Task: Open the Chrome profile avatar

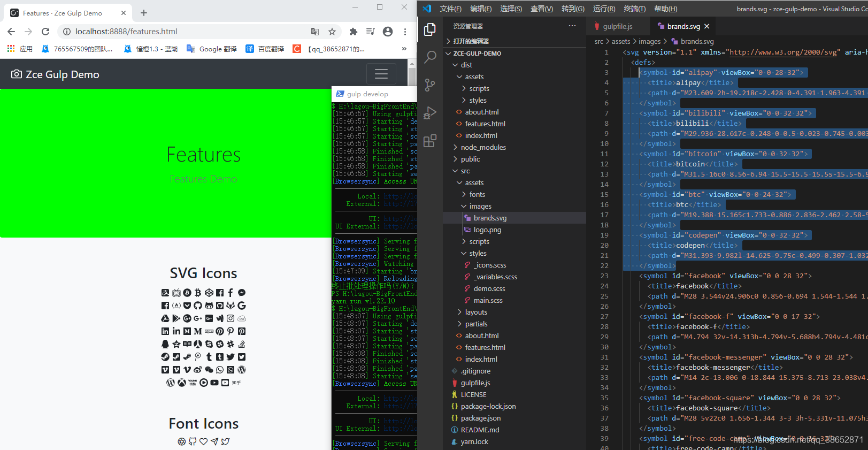Action: 388,32
